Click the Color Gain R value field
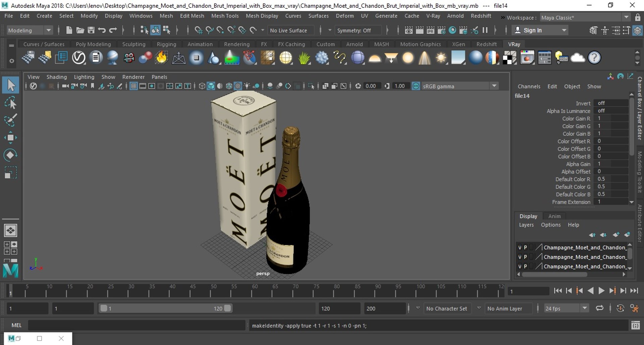 (611, 118)
